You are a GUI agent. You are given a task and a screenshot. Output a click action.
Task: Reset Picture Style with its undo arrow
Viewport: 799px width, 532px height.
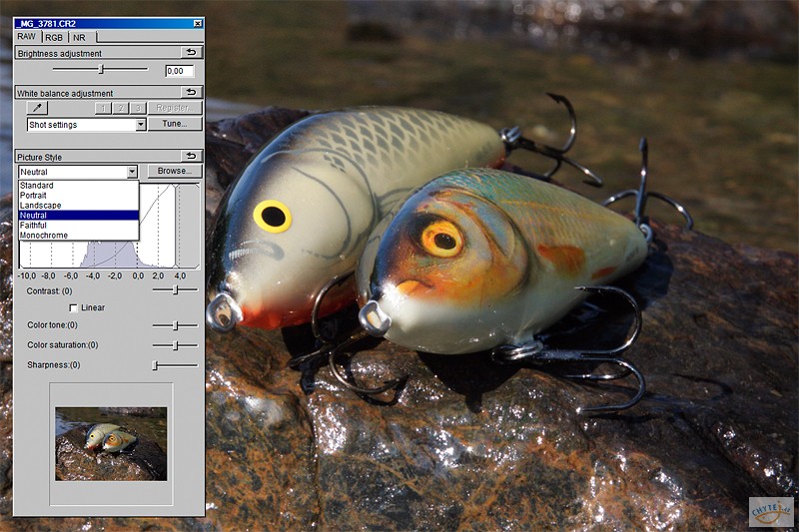(x=192, y=156)
